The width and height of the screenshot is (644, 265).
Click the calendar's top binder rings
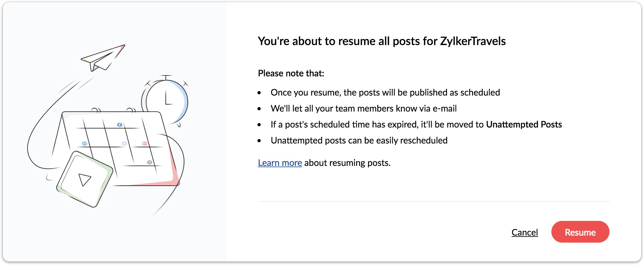(x=96, y=111)
